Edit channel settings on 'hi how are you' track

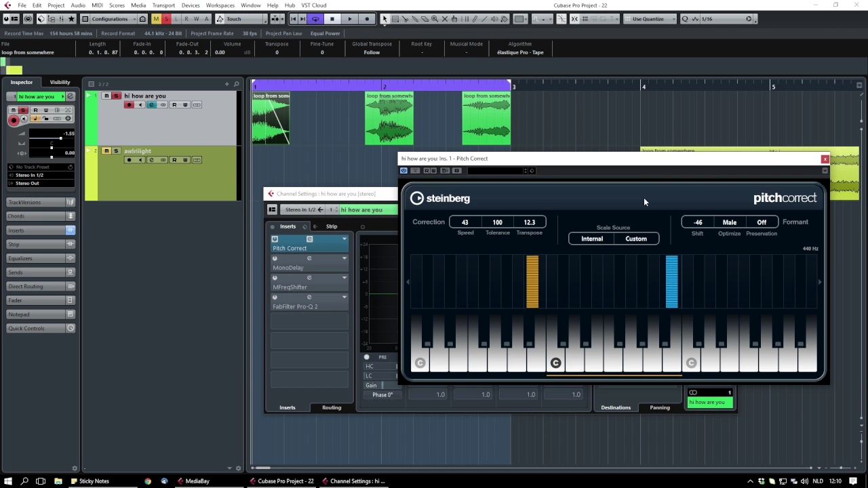click(151, 104)
